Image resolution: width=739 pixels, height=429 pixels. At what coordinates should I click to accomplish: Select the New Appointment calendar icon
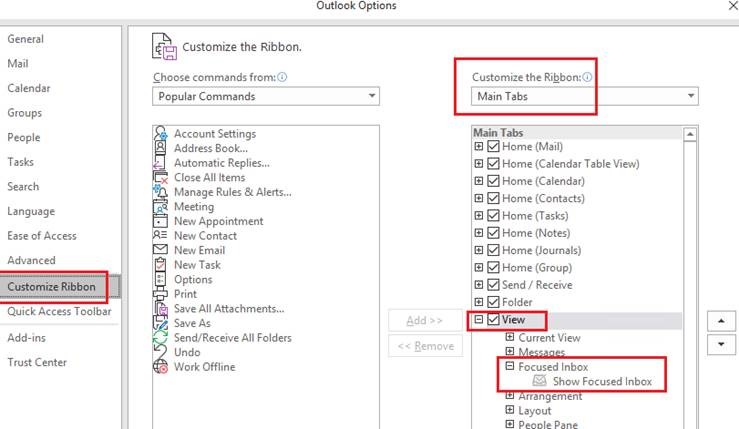tap(160, 221)
